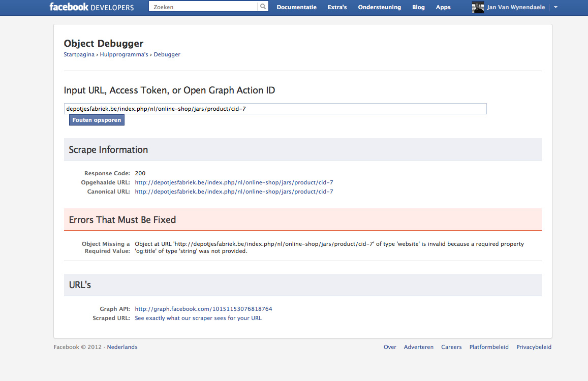This screenshot has height=381, width=588.
Task: Go to Ondersteuning in navigation
Action: (x=379, y=7)
